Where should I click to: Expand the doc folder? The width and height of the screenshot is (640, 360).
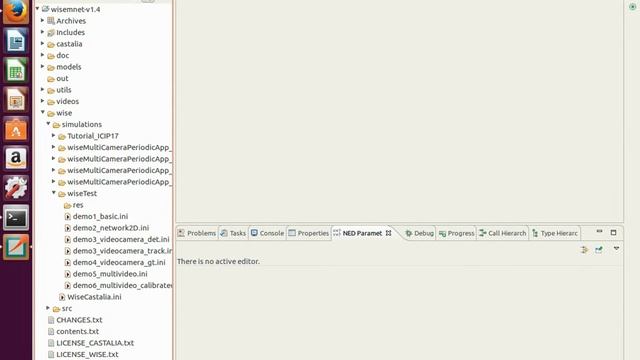pyautogui.click(x=42, y=54)
